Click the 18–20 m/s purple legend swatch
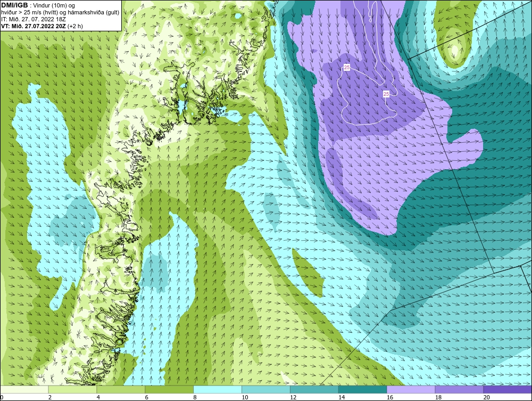 460,389
